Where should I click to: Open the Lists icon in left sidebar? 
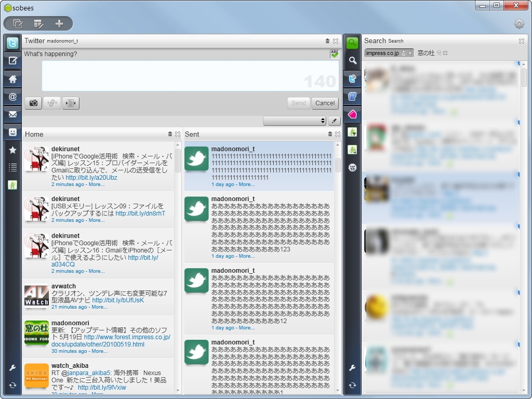click(x=11, y=167)
